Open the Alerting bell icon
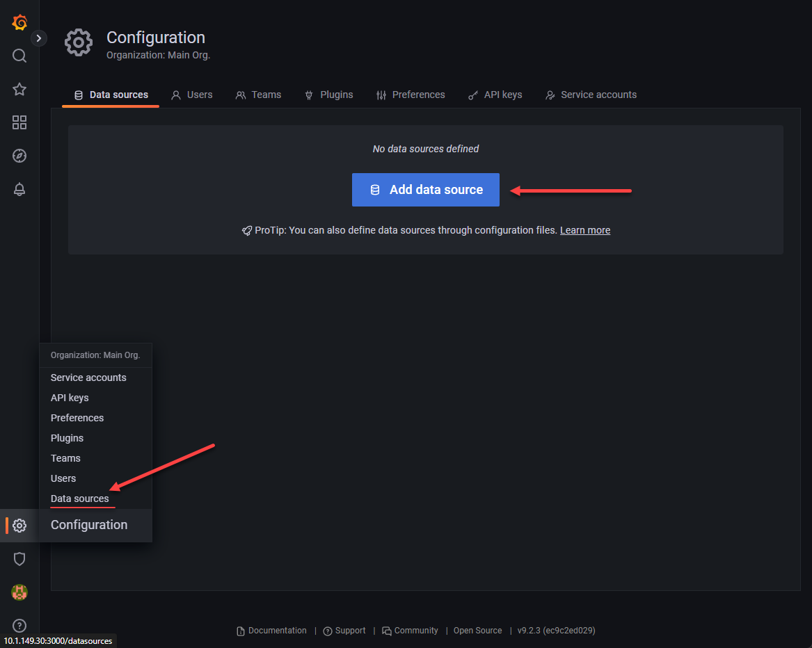812x648 pixels. point(19,189)
